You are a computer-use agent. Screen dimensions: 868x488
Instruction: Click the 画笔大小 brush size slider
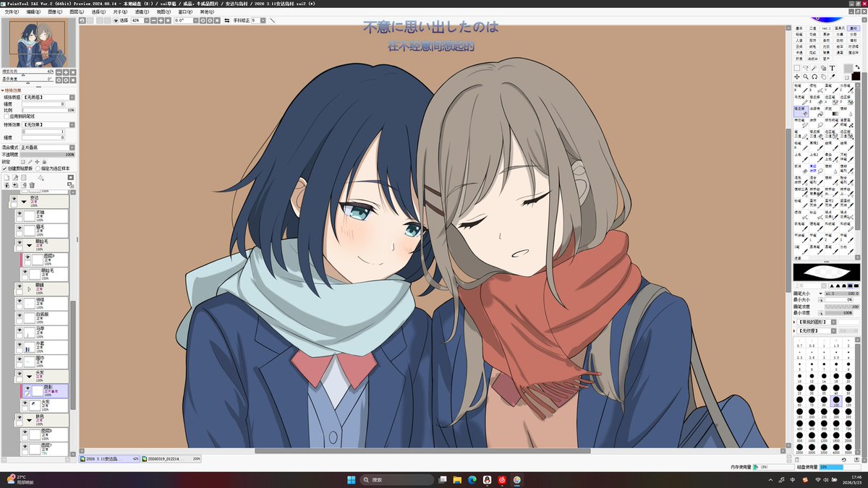pos(843,294)
